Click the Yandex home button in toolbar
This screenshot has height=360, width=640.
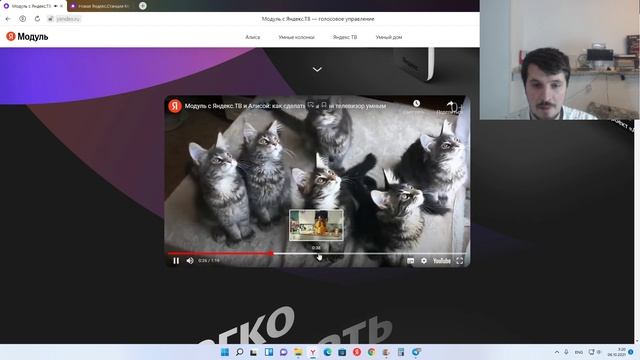(x=22, y=19)
